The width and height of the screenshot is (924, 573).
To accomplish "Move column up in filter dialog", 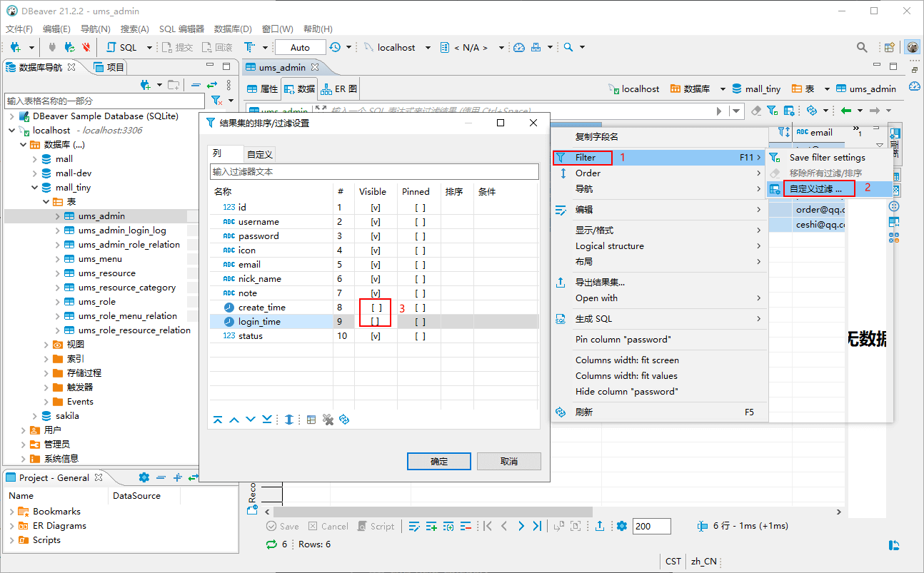I will tap(234, 419).
